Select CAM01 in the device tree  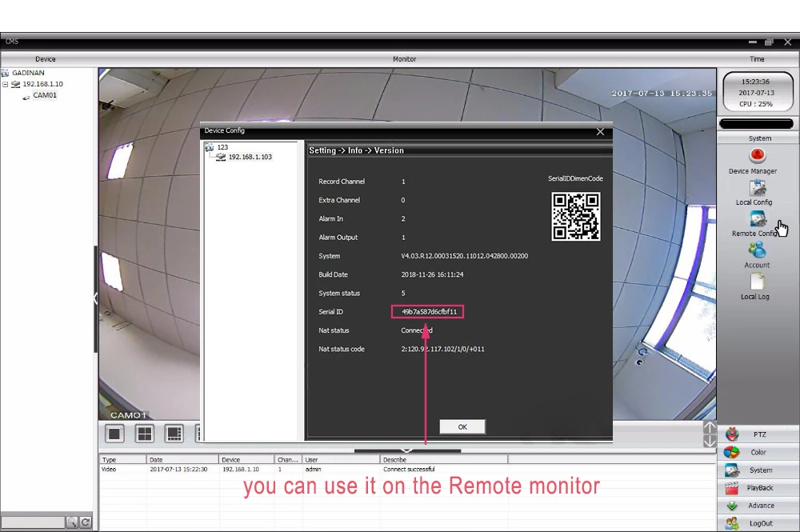[x=45, y=95]
